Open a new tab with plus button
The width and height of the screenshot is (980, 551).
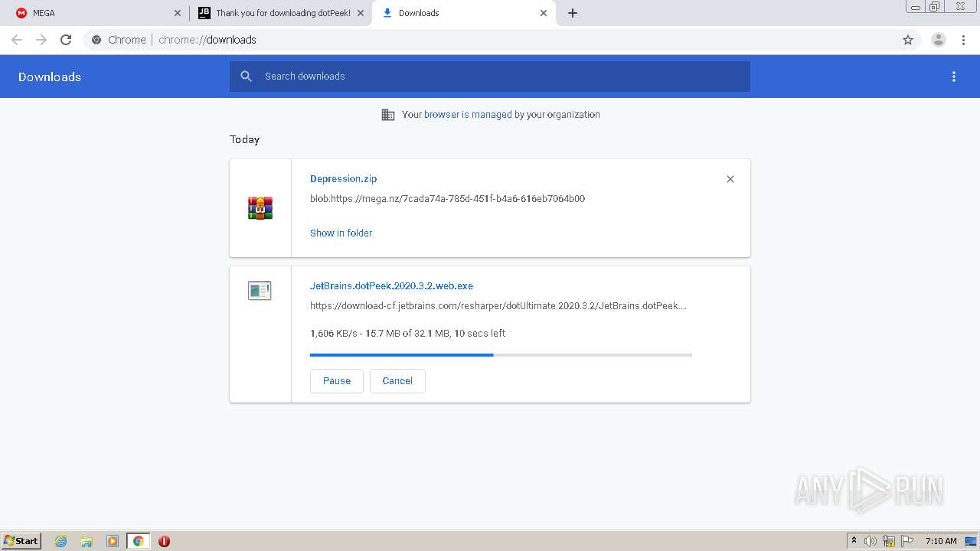[x=573, y=13]
